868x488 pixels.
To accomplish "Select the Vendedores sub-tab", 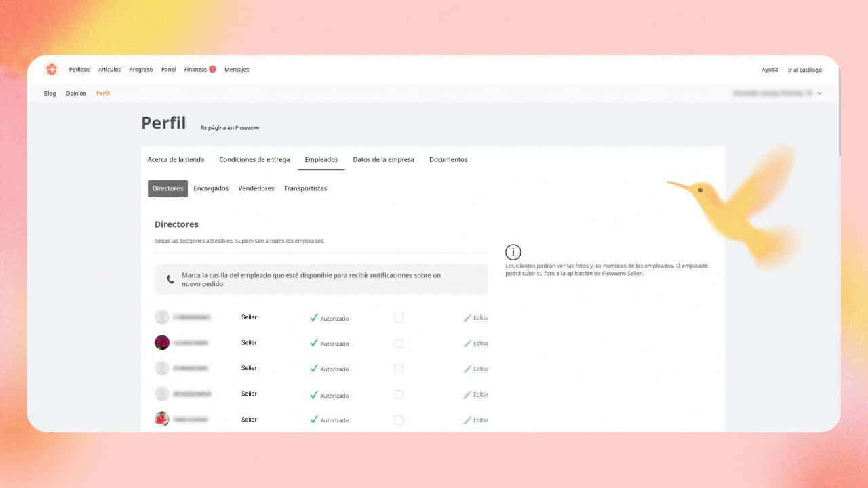I will point(256,188).
